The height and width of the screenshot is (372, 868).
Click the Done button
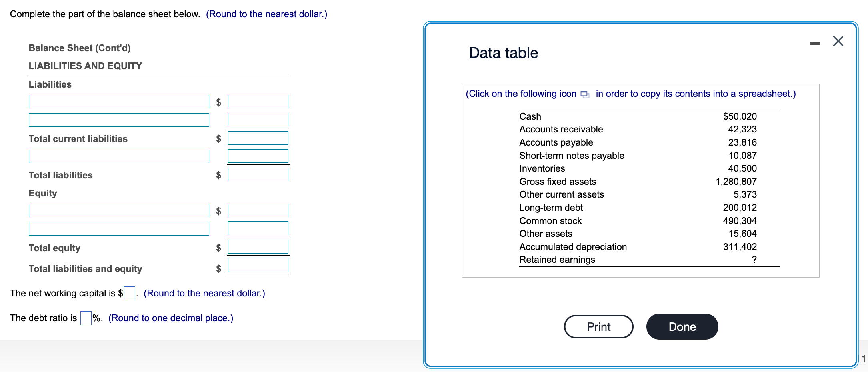tap(682, 326)
